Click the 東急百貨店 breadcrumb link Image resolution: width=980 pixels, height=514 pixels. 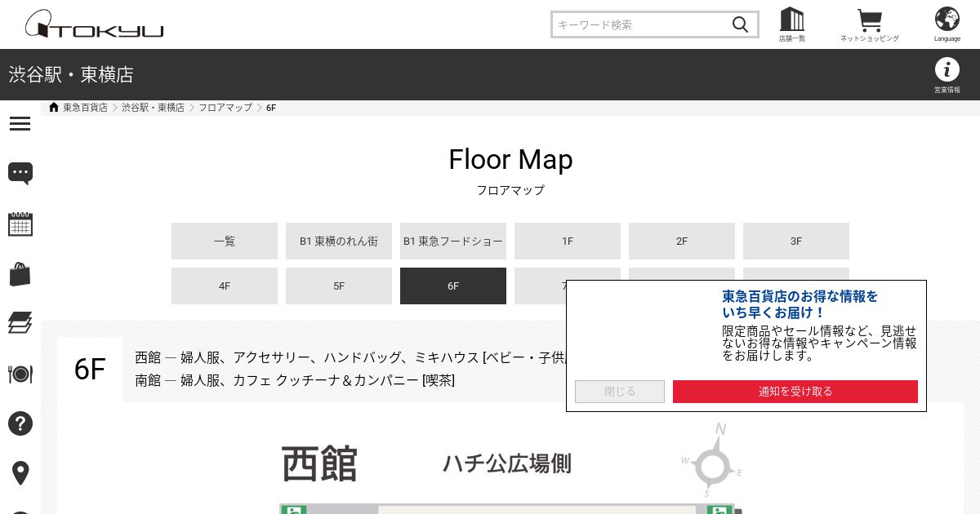point(85,108)
